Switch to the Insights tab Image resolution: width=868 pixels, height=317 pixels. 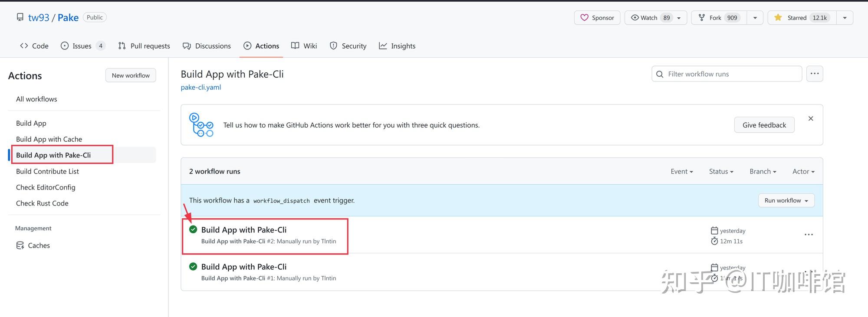pyautogui.click(x=397, y=46)
